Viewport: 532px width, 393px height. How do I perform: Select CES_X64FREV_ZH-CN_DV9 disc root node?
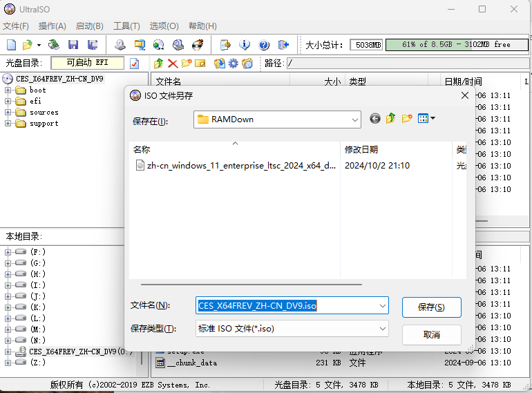59,79
